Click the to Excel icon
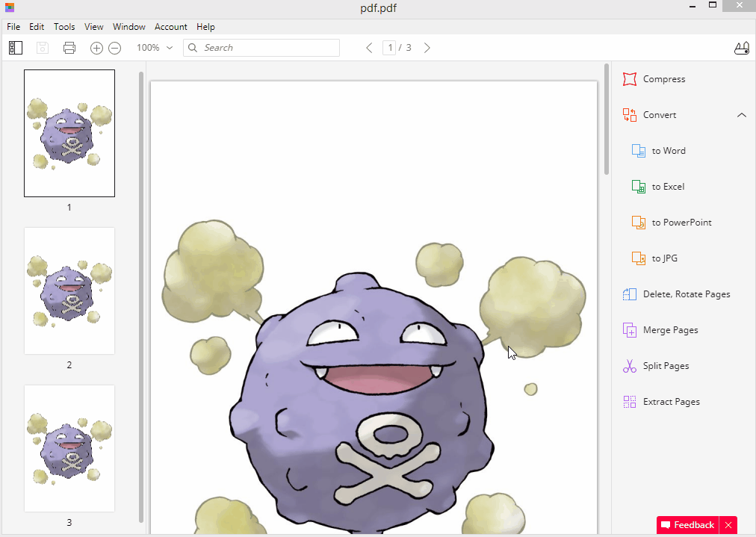Viewport: 756px width, 537px height. (x=639, y=187)
